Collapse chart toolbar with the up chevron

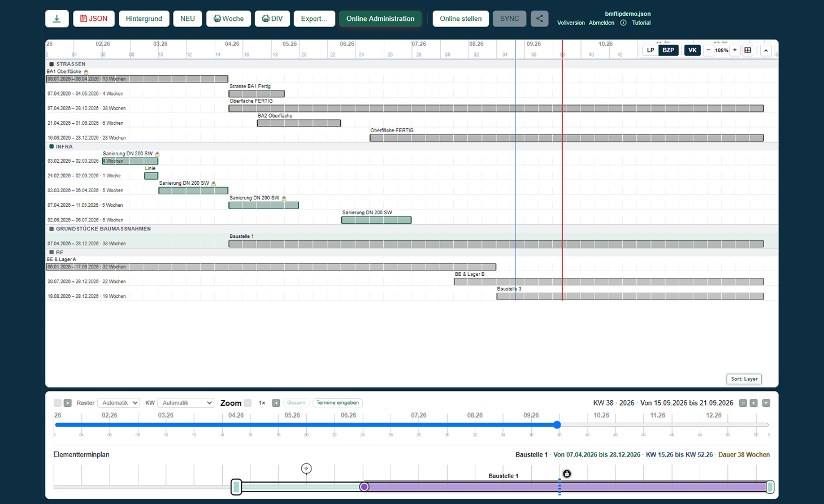766,50
